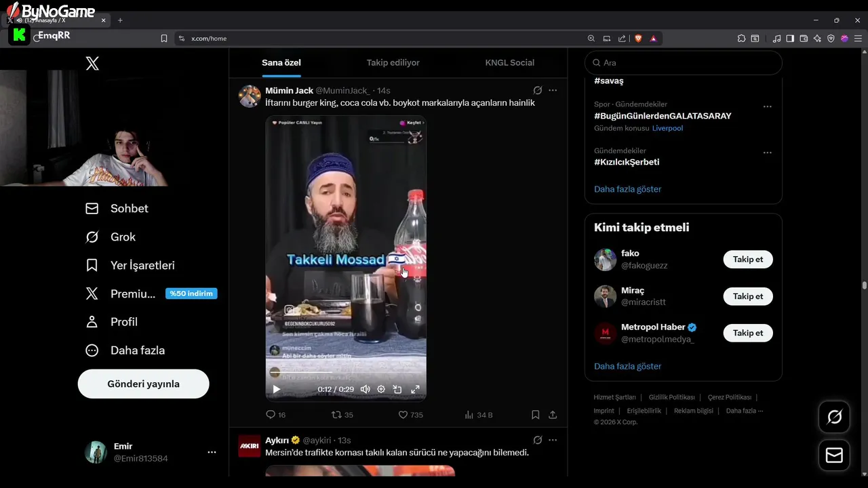868x488 pixels.
Task: Share Mümin Jack's post via the share icon
Action: (x=553, y=415)
